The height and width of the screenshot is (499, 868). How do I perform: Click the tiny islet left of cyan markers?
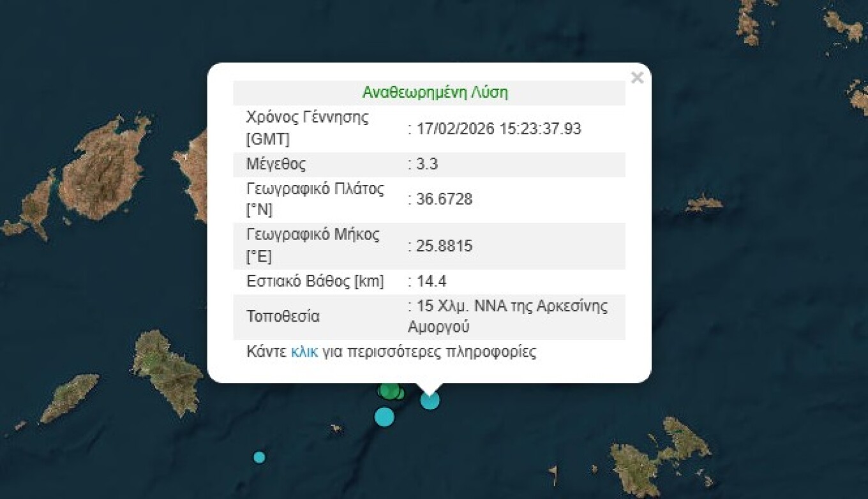[x=336, y=428]
